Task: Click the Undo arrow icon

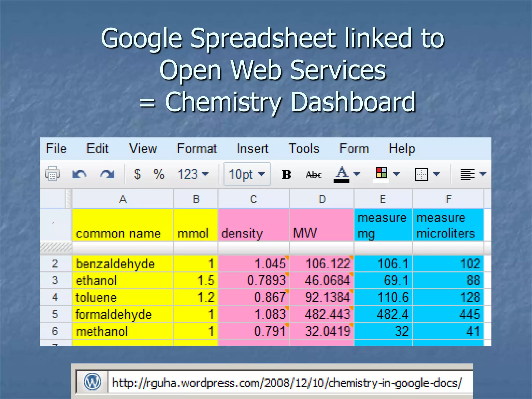Action: [x=79, y=174]
